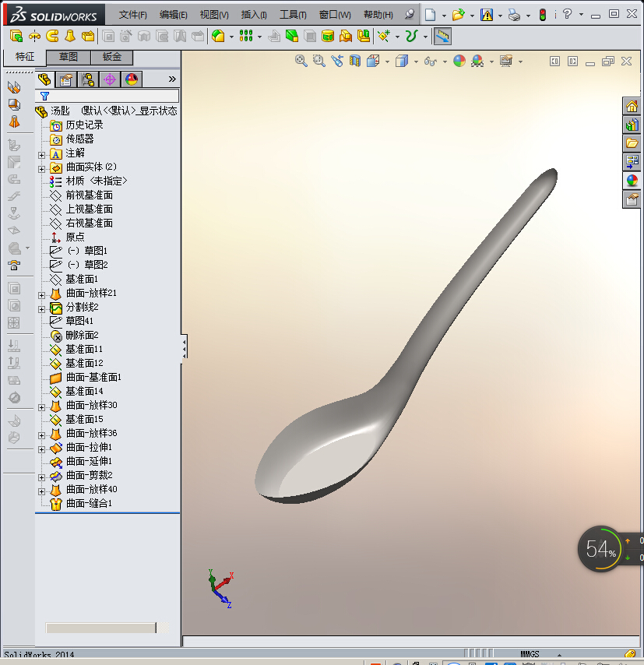Expand the 注解 tree node
Viewport: 644px width, 665px height.
[41, 155]
